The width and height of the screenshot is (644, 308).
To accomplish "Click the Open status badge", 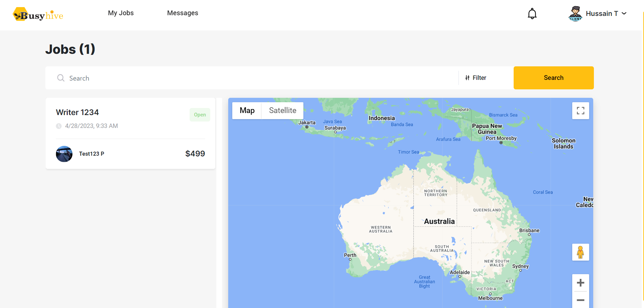I will 200,115.
